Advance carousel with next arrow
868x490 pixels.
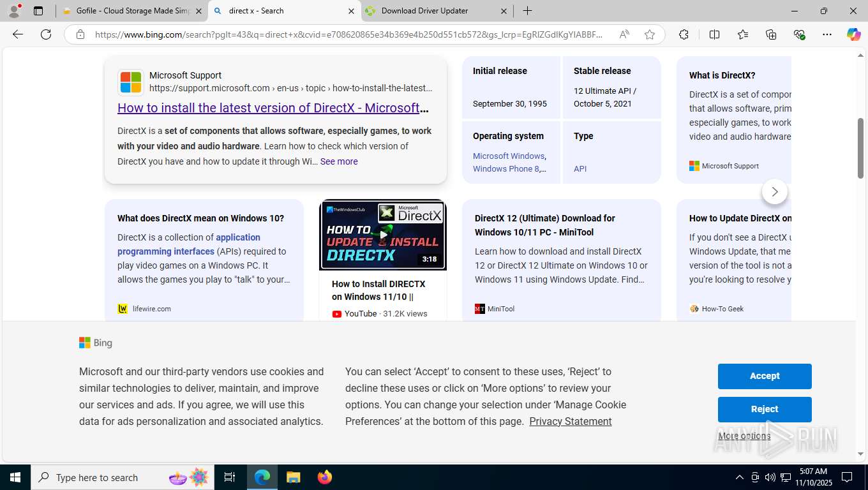(775, 191)
